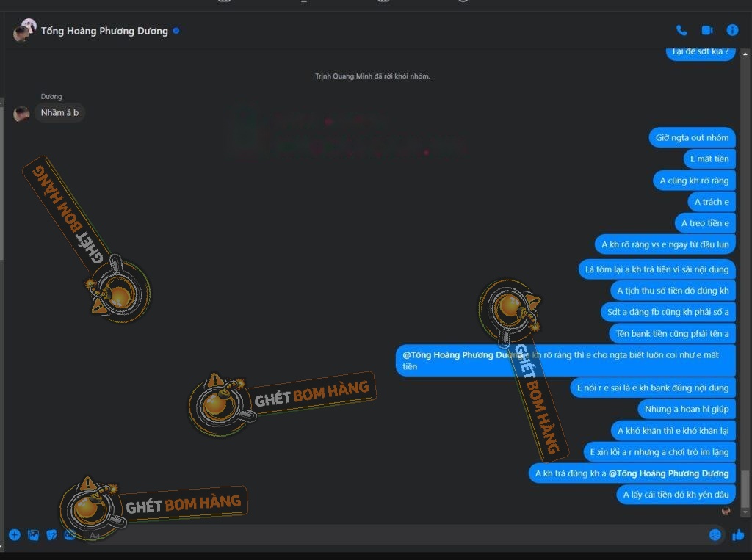752x560 pixels.
Task: Click the @Tống Hoàng Phương Dương mention in last messages
Action: click(x=668, y=473)
